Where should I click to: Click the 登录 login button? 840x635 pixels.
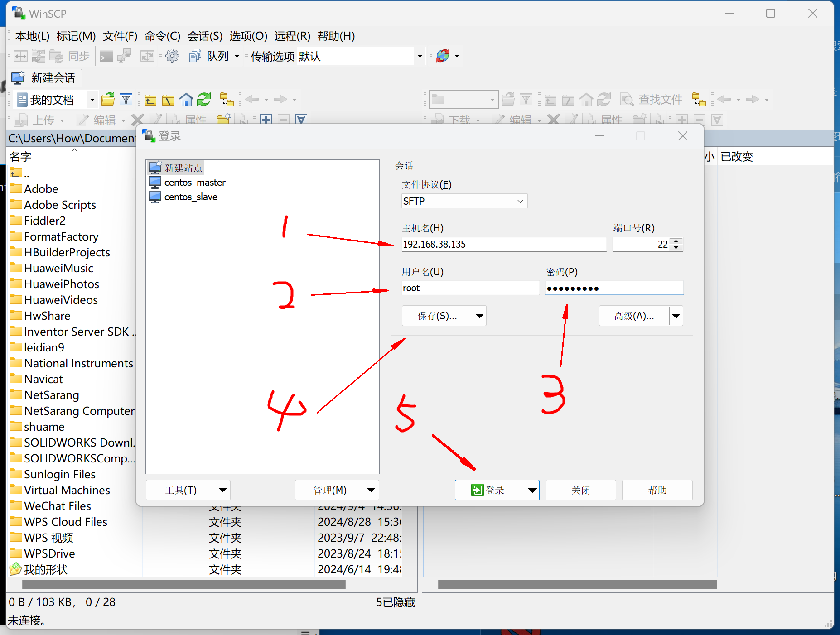point(491,490)
